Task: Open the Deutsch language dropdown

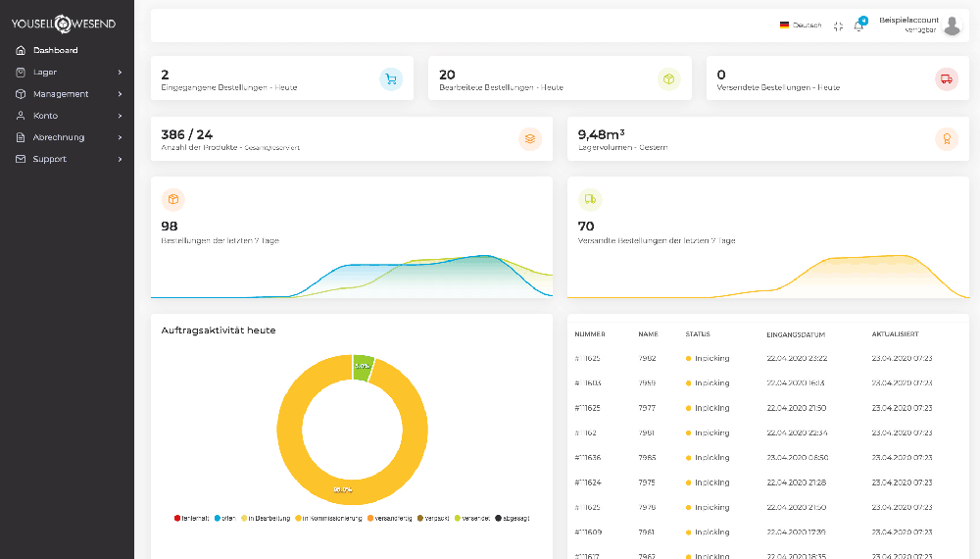Action: click(800, 25)
